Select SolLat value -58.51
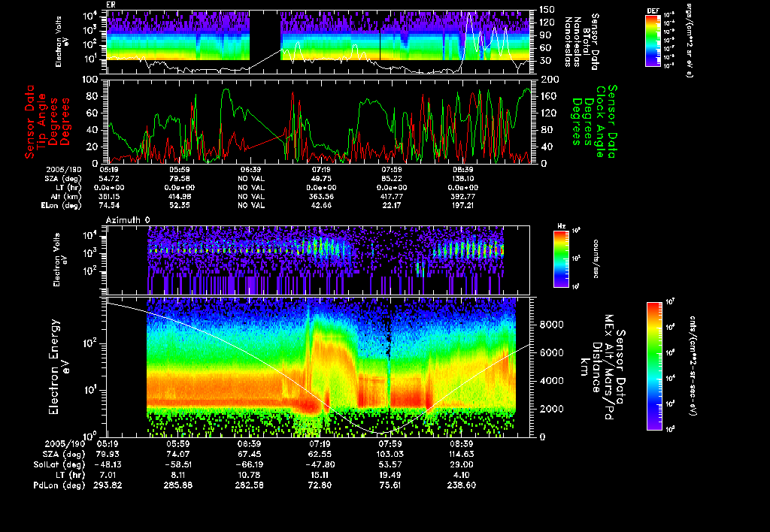This screenshot has width=770, height=532. [x=177, y=464]
